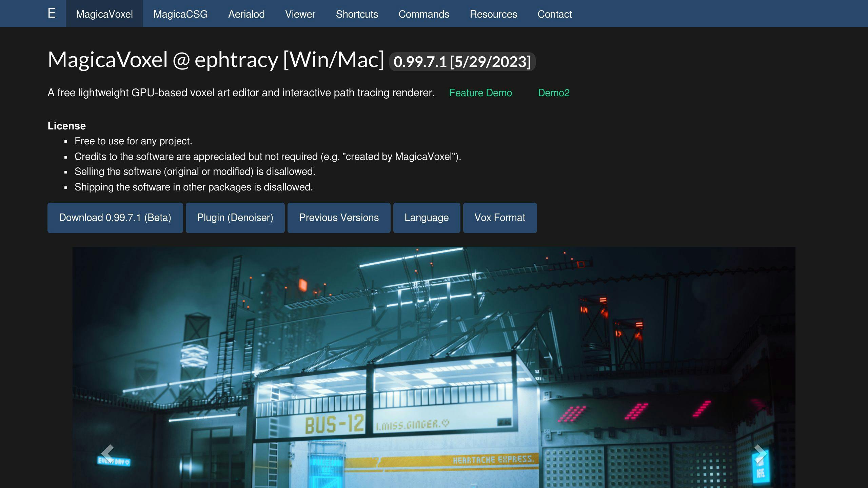This screenshot has width=868, height=488.
Task: Select Viewer in the navigation bar
Action: click(x=300, y=14)
